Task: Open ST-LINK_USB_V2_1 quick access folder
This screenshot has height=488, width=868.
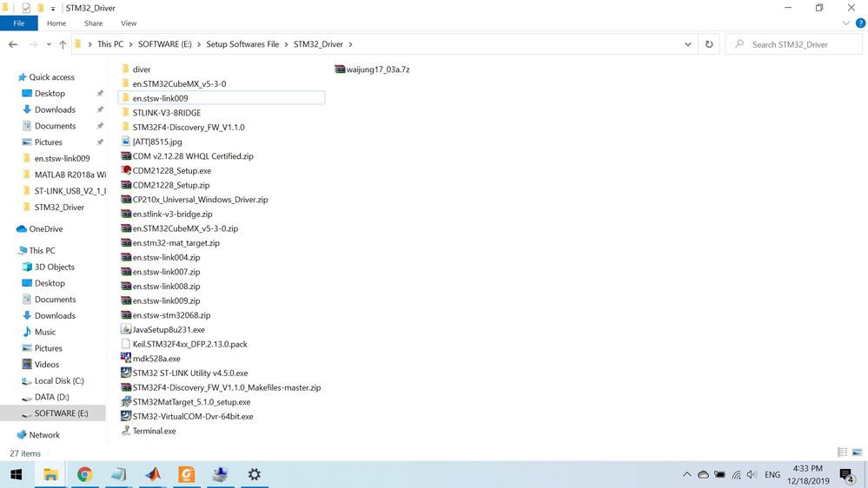Action: tap(64, 191)
